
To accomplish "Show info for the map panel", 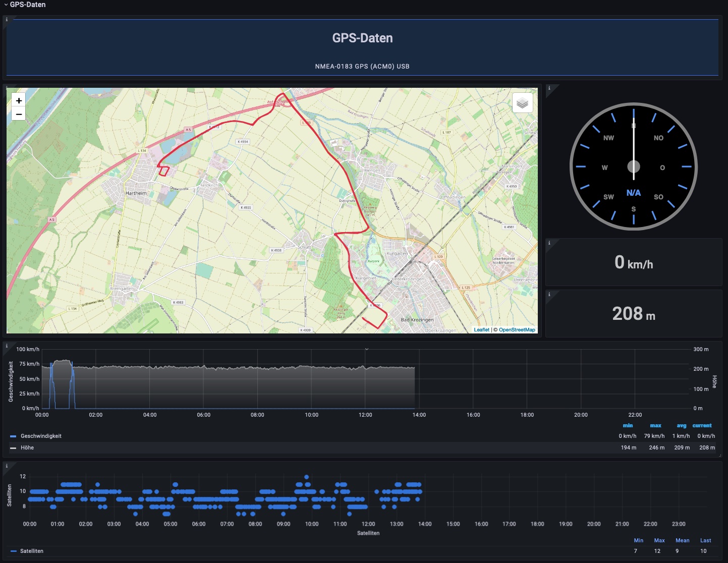I will coord(7,88).
